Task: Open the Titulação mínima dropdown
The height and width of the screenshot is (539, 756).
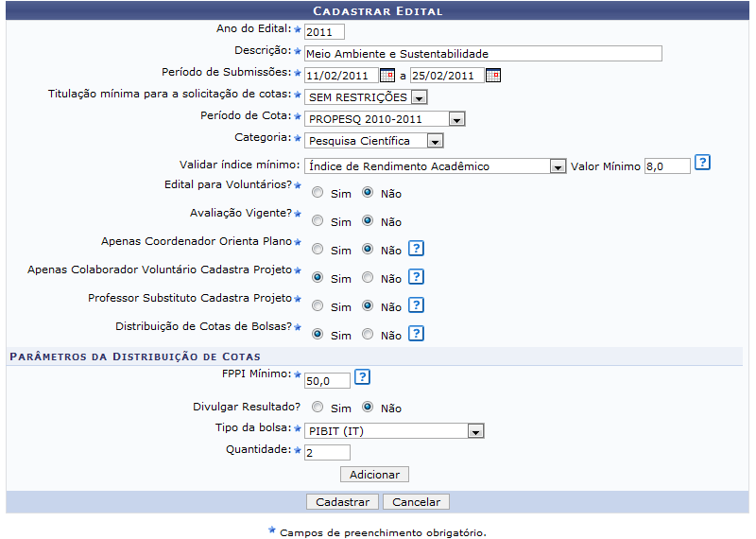Action: 419,97
